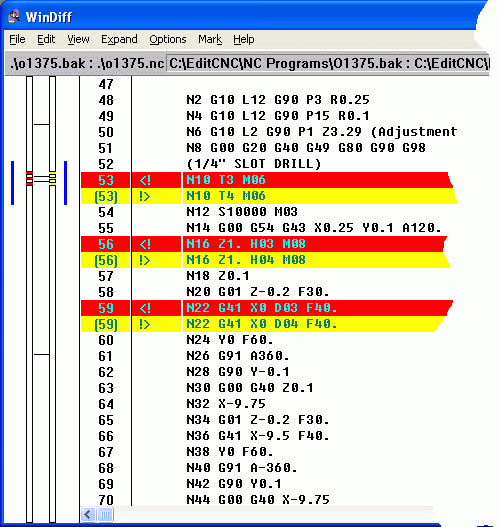Image resolution: width=500 pixels, height=527 pixels.
Task: Click the WinDiff application icon in title bar
Action: pyautogui.click(x=14, y=16)
